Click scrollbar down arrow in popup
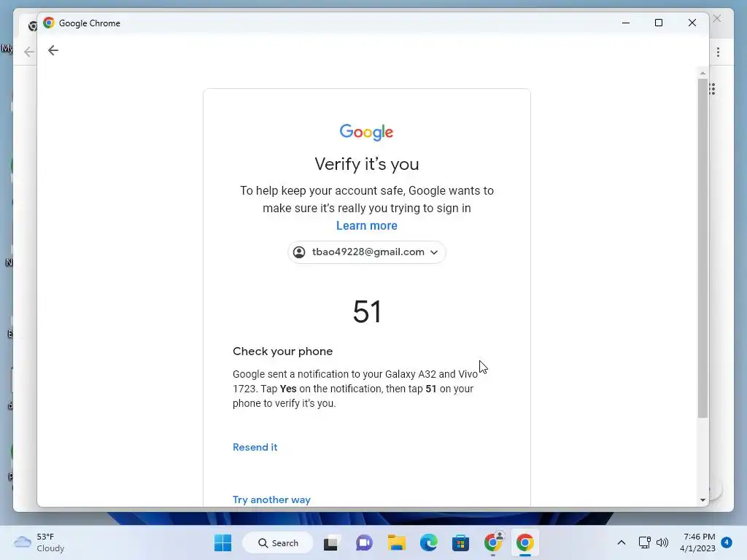 (703, 500)
